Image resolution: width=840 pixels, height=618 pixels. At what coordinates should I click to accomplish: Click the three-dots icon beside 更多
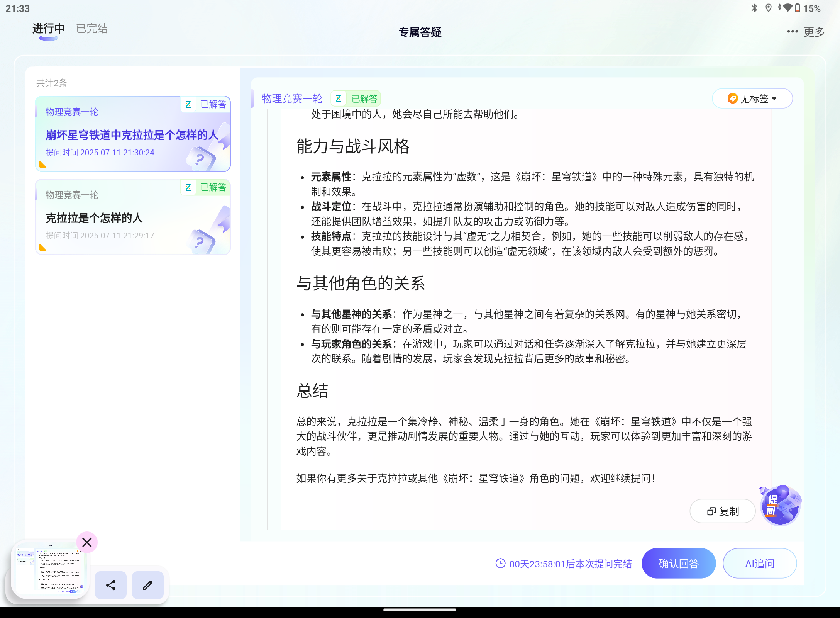pos(792,32)
